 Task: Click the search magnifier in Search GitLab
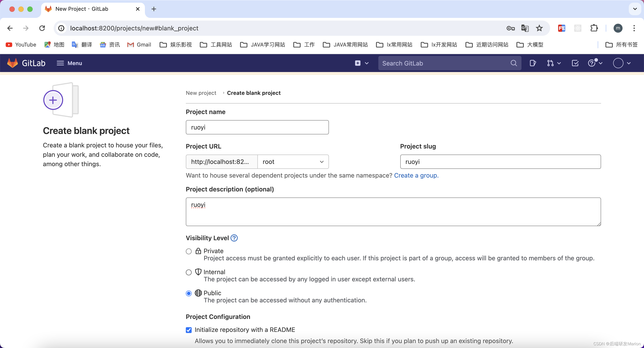[513, 63]
